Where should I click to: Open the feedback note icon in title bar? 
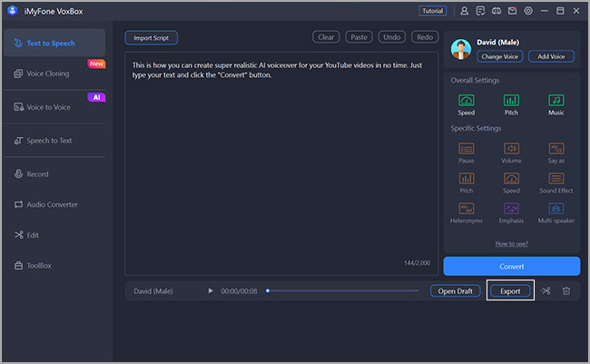(480, 11)
